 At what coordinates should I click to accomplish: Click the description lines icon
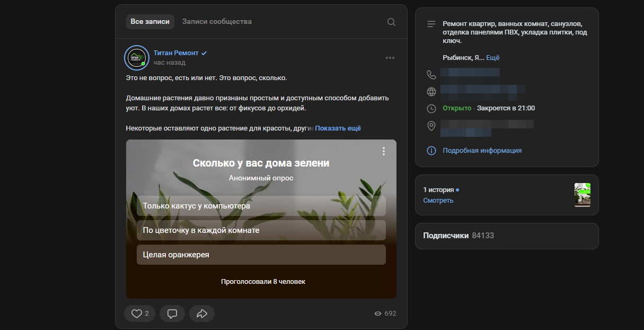pos(431,24)
